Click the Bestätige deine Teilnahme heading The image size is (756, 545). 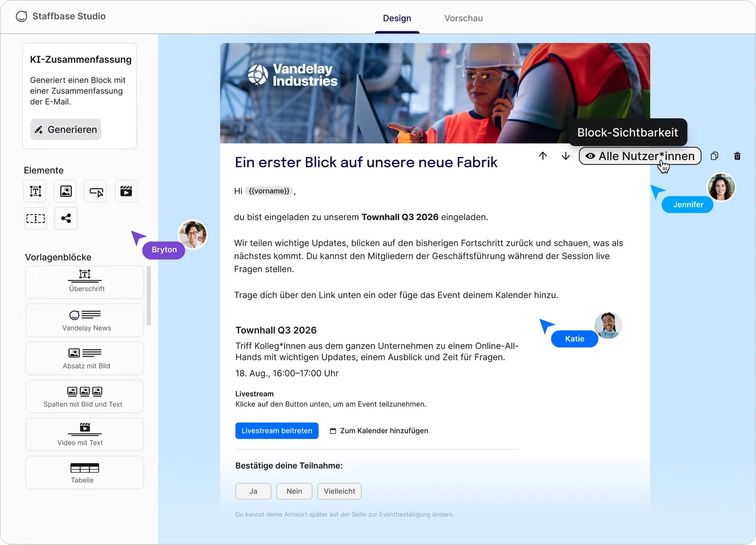tap(289, 465)
